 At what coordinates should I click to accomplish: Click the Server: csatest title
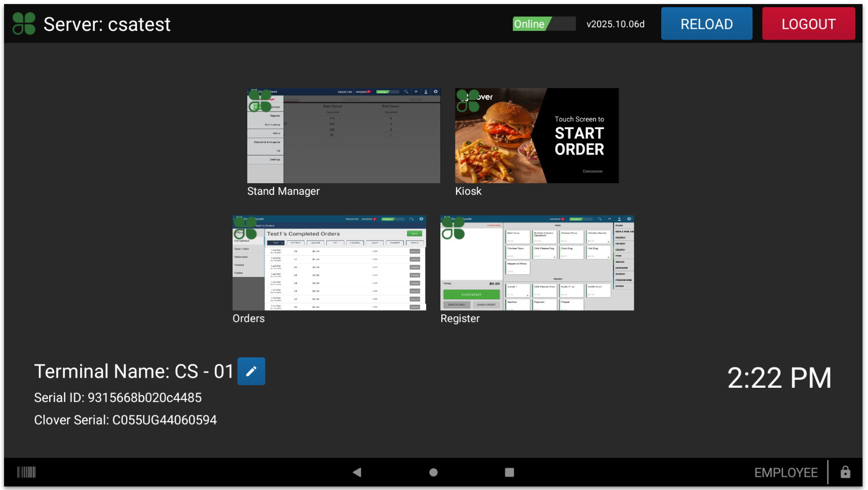click(x=107, y=24)
